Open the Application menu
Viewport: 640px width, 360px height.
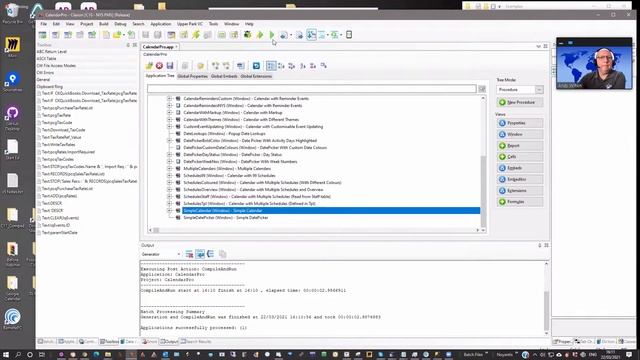pyautogui.click(x=161, y=24)
